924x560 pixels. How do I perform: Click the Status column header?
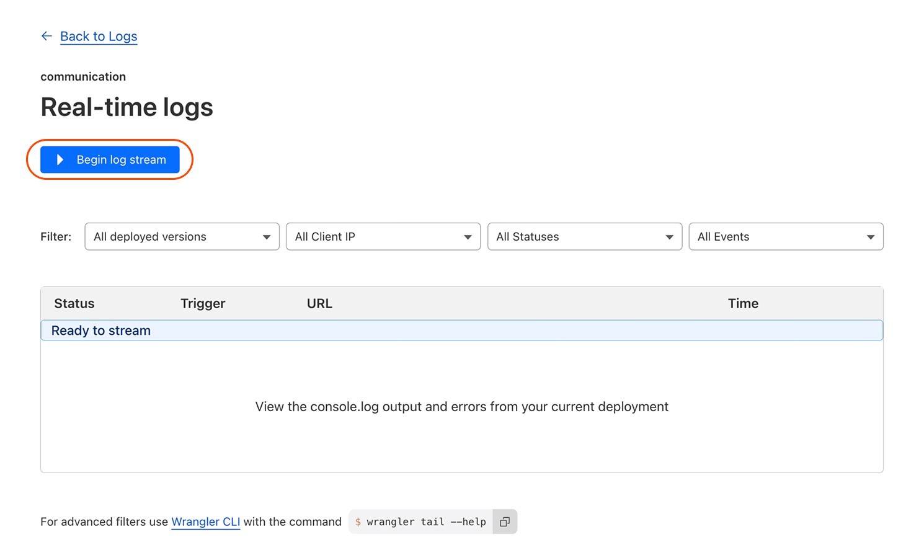coord(74,303)
